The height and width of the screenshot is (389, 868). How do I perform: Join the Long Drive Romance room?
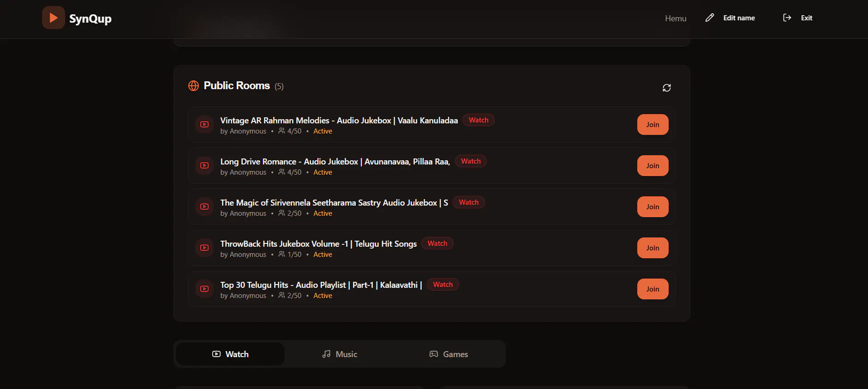[x=652, y=165]
